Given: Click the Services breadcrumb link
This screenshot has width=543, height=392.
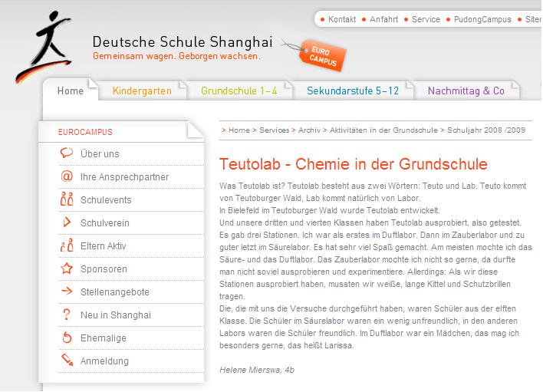Looking at the screenshot, I should pos(274,130).
